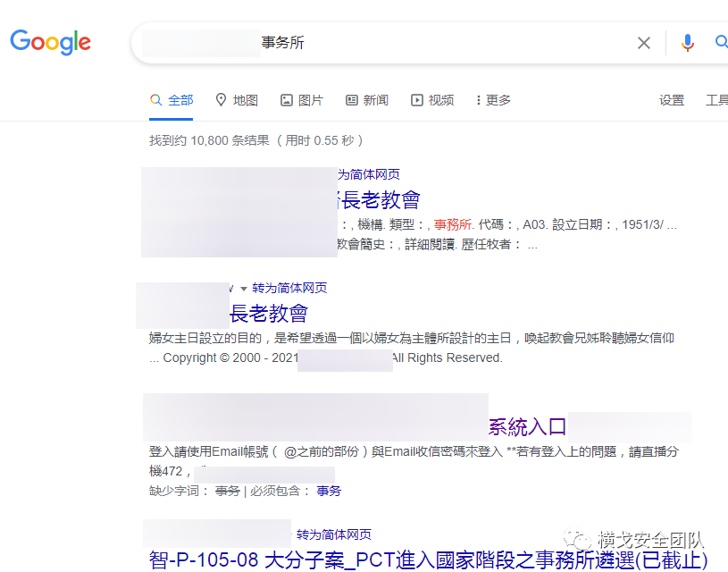Open the 系統入口 result link

(527, 427)
